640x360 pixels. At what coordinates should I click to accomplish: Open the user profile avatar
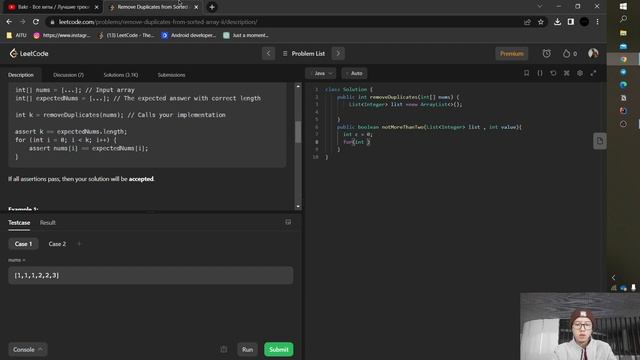(593, 53)
